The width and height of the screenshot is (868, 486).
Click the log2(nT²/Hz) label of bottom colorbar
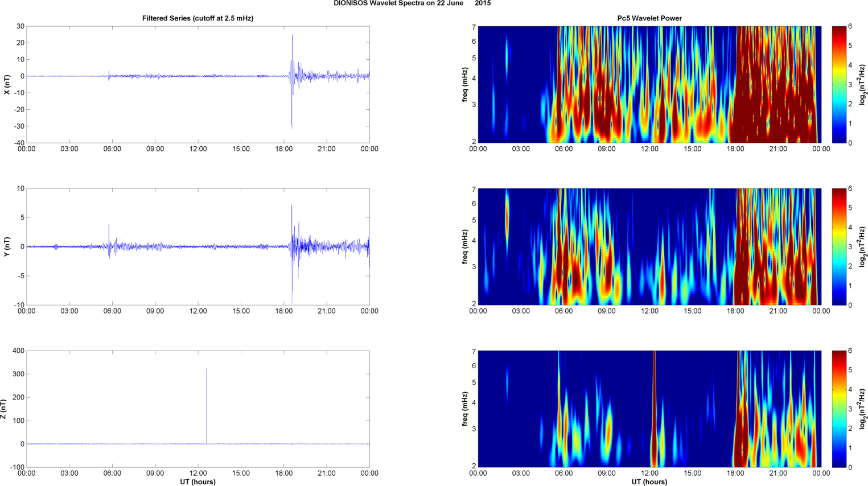(x=863, y=409)
